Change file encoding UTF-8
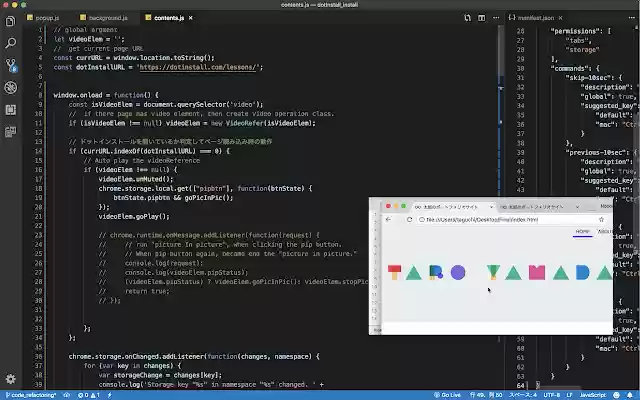 point(552,395)
